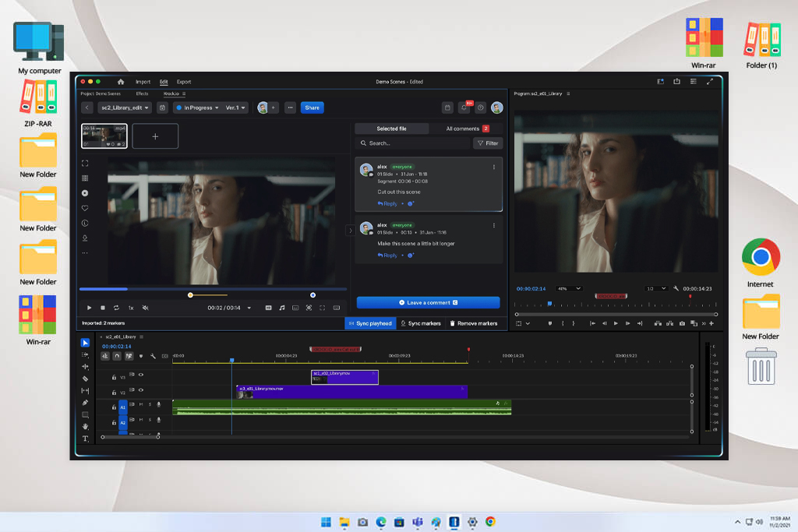Mute audio track A1 with the M button
The image size is (798, 532).
(x=141, y=405)
